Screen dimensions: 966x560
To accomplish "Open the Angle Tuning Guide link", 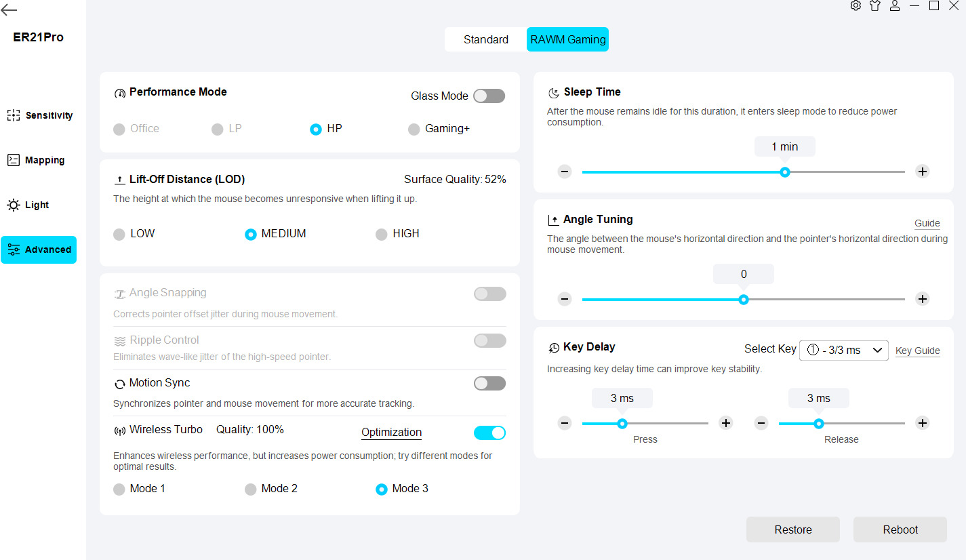I will coord(927,223).
